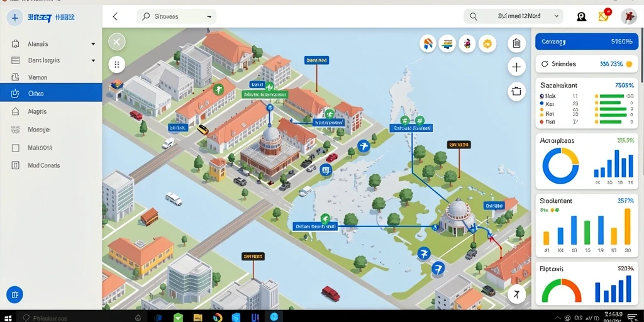Select the yellow sun icon above the map

click(487, 43)
